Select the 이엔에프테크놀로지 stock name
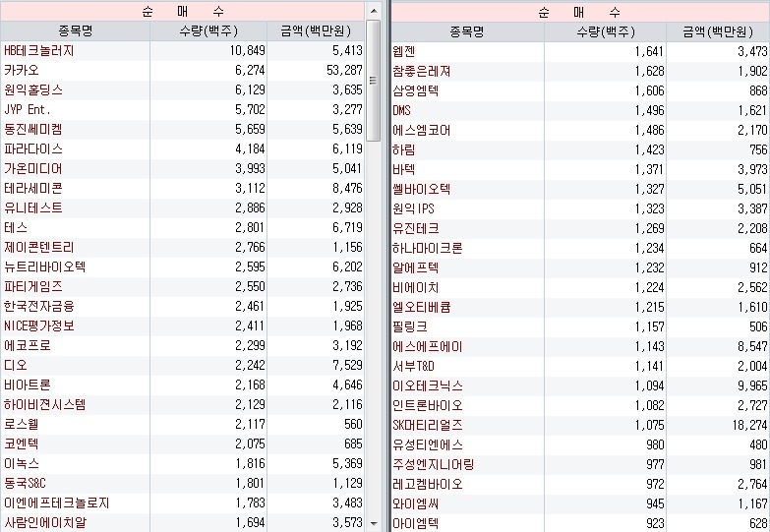This screenshot has height=532, width=770. click(x=56, y=502)
